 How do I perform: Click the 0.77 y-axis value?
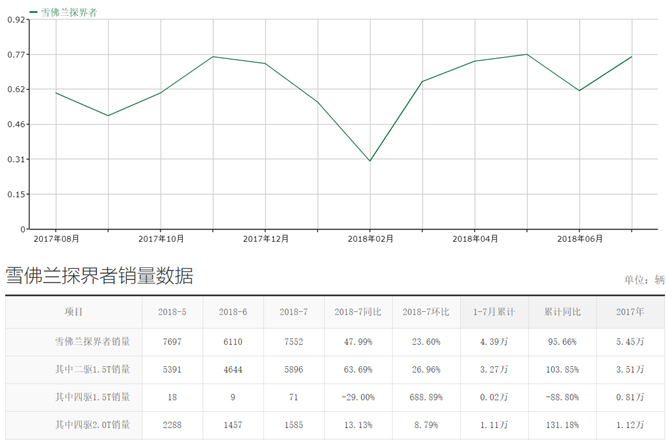coord(16,54)
